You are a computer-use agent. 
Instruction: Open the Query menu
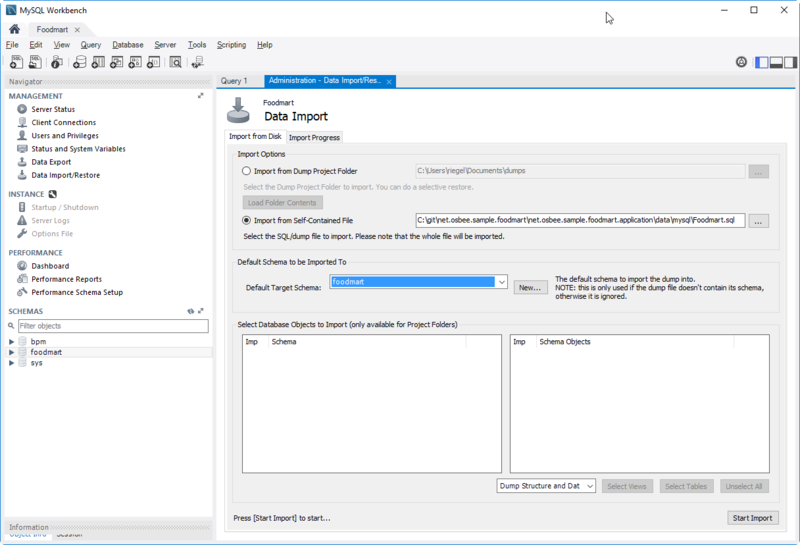tap(91, 45)
